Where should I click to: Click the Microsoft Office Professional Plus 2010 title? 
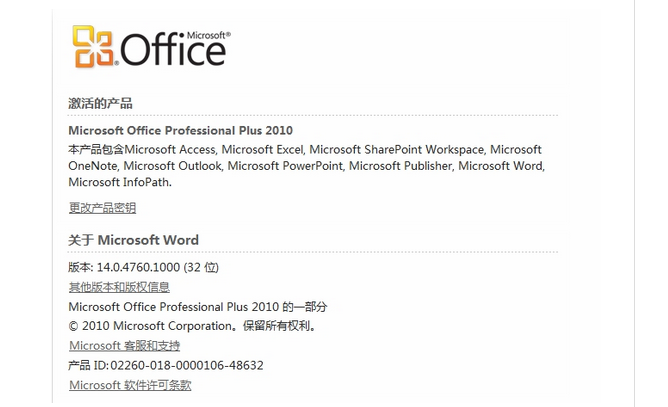click(181, 130)
